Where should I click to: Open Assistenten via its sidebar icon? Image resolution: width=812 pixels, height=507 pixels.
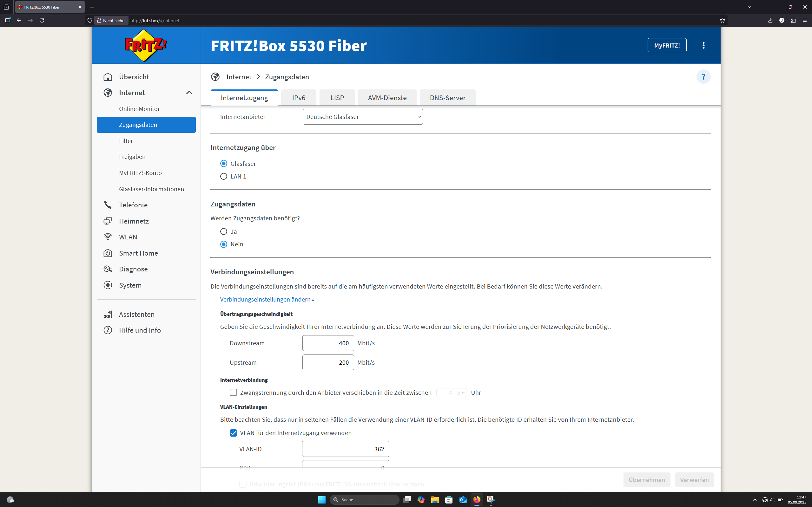coord(108,314)
